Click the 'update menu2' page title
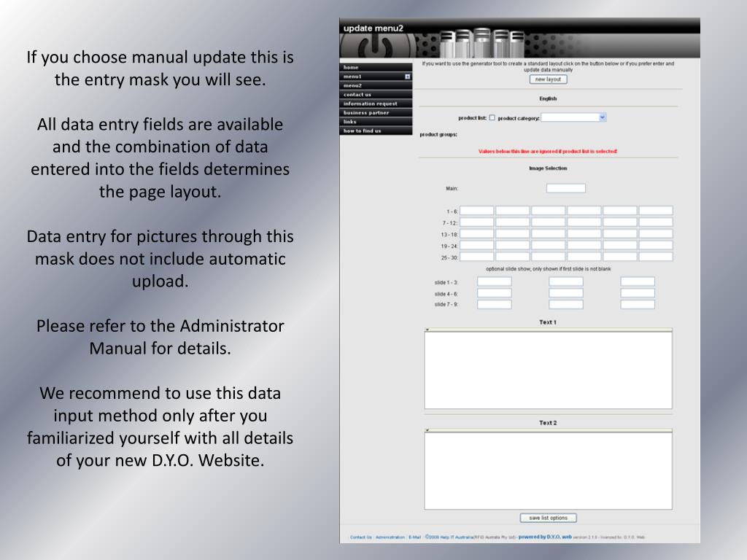747x560 pixels. [373, 28]
